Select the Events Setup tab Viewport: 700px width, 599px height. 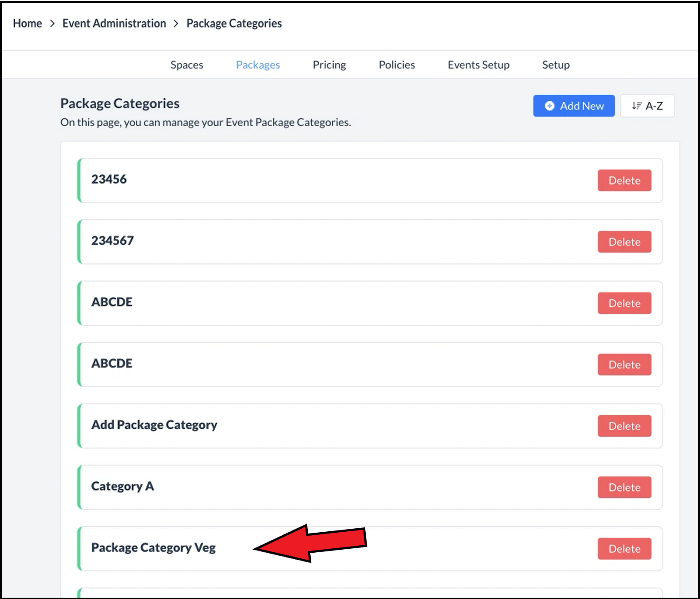[478, 65]
